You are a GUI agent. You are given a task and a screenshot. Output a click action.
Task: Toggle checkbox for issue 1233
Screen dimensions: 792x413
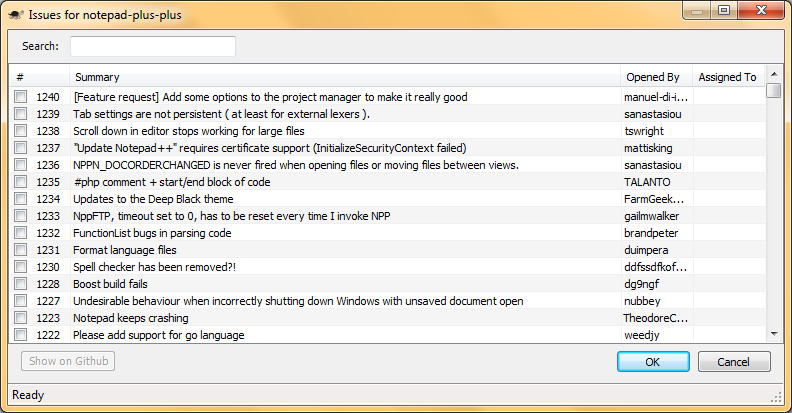tap(20, 216)
